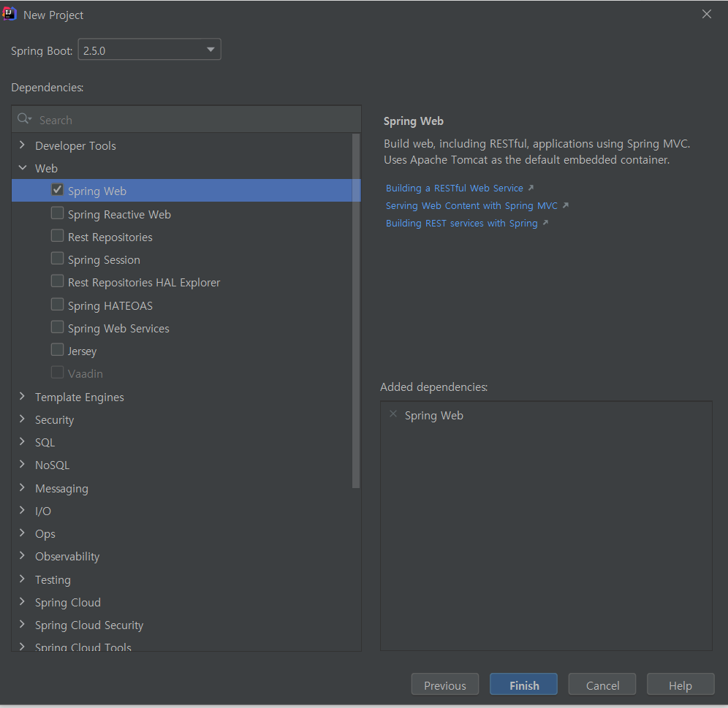Open the Spring Boot version dropdown
This screenshot has height=708, width=728.
click(x=150, y=50)
